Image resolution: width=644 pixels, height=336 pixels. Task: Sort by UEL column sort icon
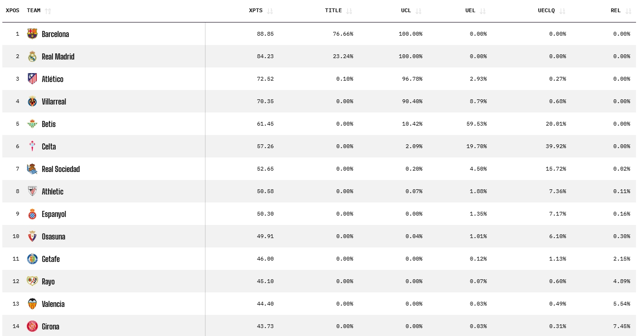coord(482,11)
